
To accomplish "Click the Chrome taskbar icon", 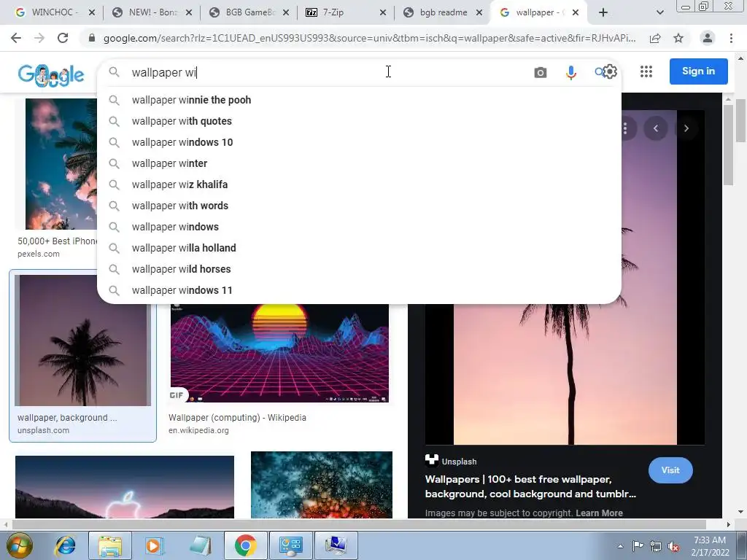I will tap(245, 545).
